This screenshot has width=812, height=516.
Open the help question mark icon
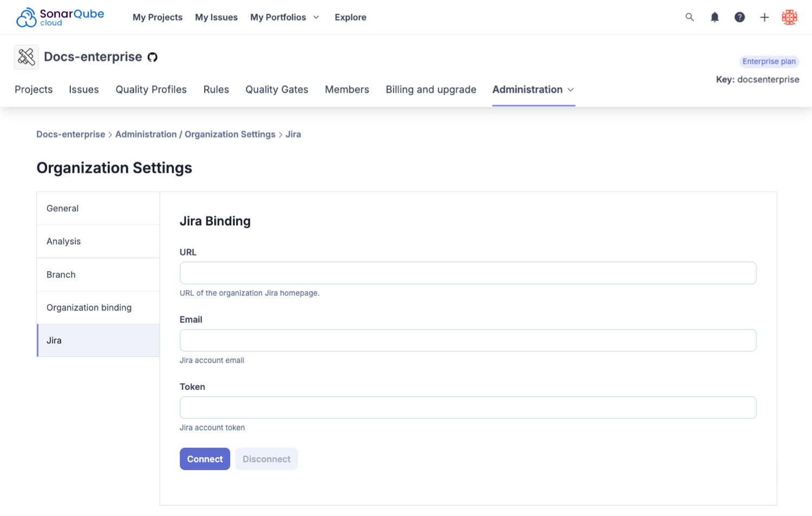(739, 17)
